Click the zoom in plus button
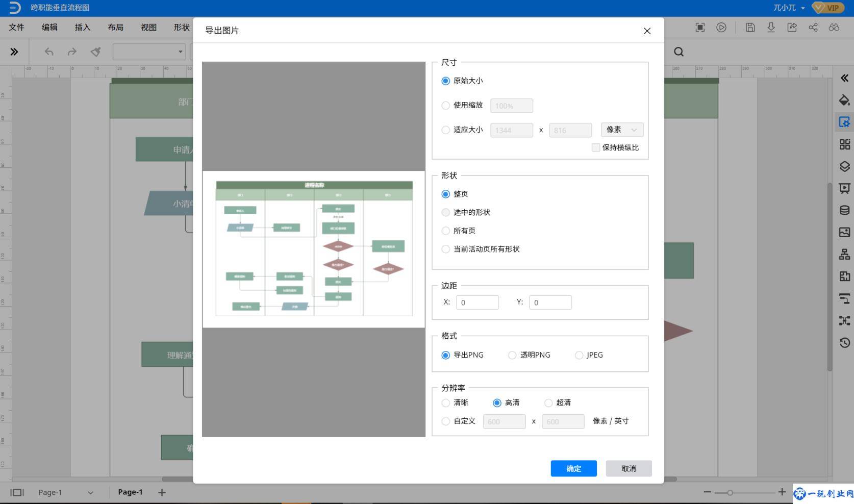 click(x=782, y=492)
